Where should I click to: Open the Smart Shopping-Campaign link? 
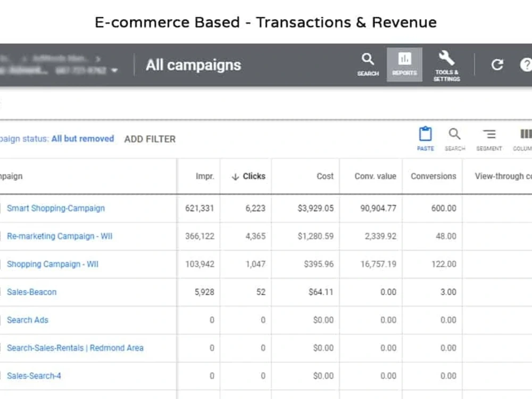(56, 209)
